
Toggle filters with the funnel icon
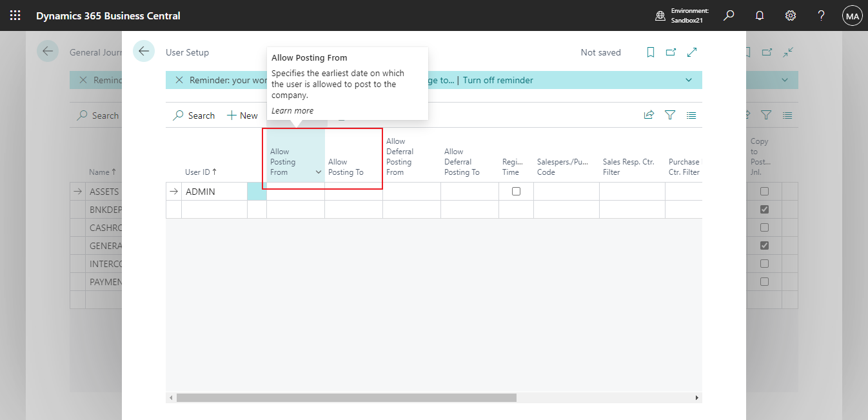point(670,115)
